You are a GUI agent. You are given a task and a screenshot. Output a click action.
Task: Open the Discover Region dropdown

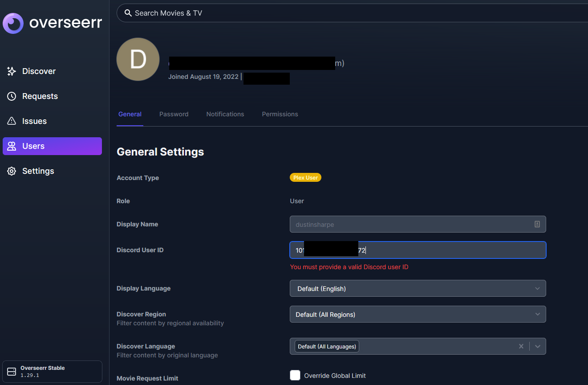(x=418, y=314)
